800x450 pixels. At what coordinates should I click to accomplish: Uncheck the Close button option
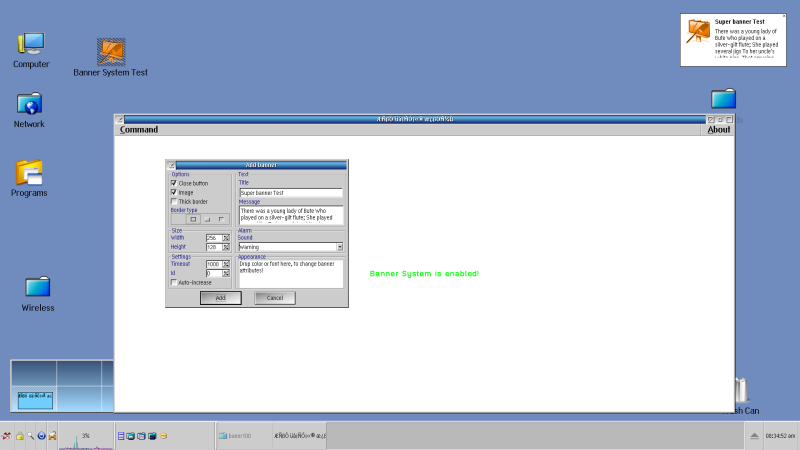click(174, 183)
